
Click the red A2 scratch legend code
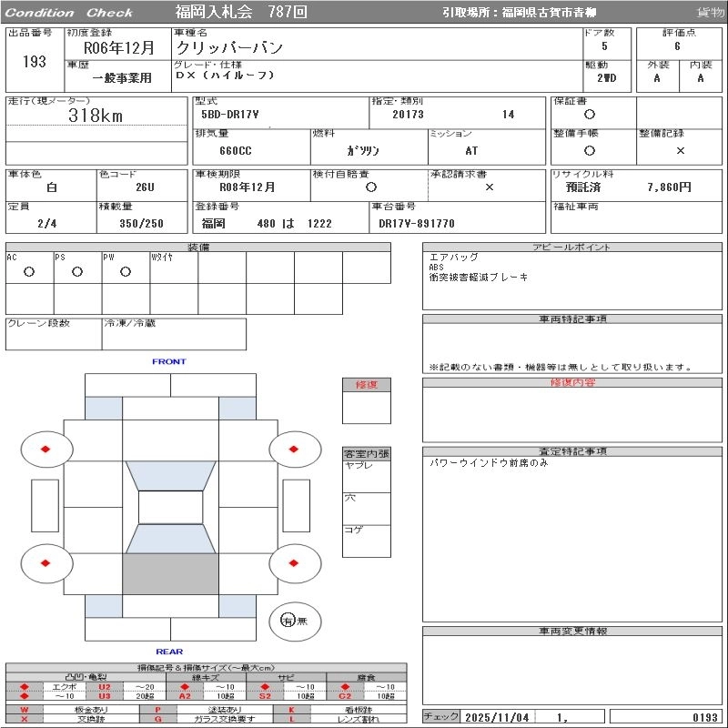[x=185, y=696]
